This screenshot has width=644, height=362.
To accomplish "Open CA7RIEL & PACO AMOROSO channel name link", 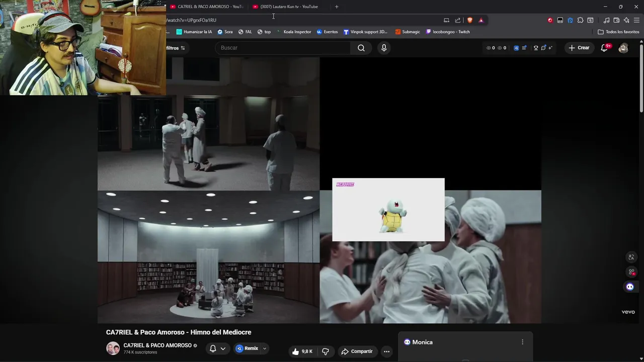I will (x=157, y=345).
